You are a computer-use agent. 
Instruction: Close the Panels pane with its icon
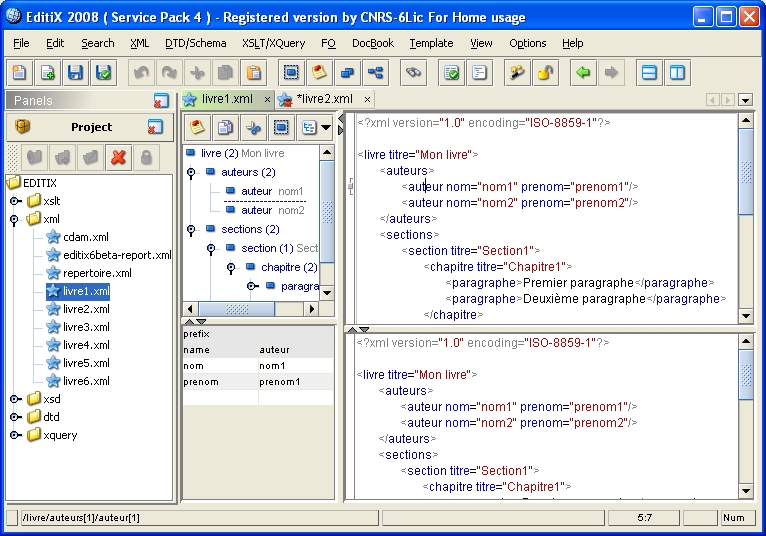(161, 101)
